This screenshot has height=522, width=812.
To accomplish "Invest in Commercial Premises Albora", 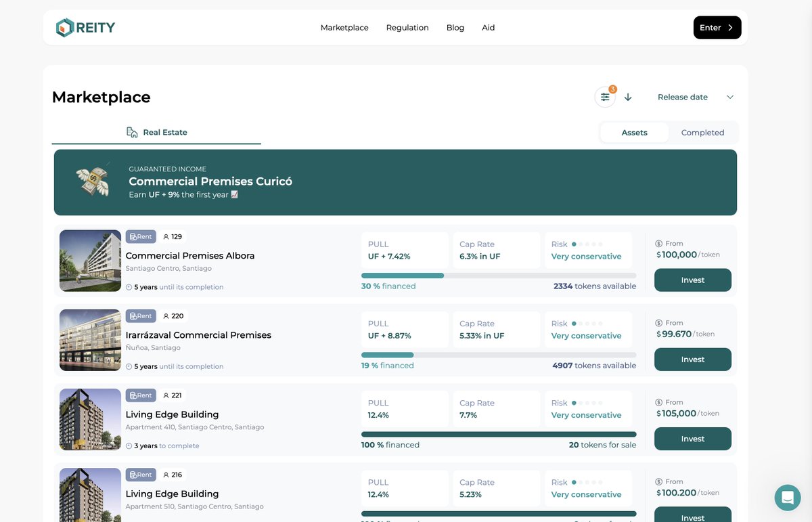I will point(693,280).
